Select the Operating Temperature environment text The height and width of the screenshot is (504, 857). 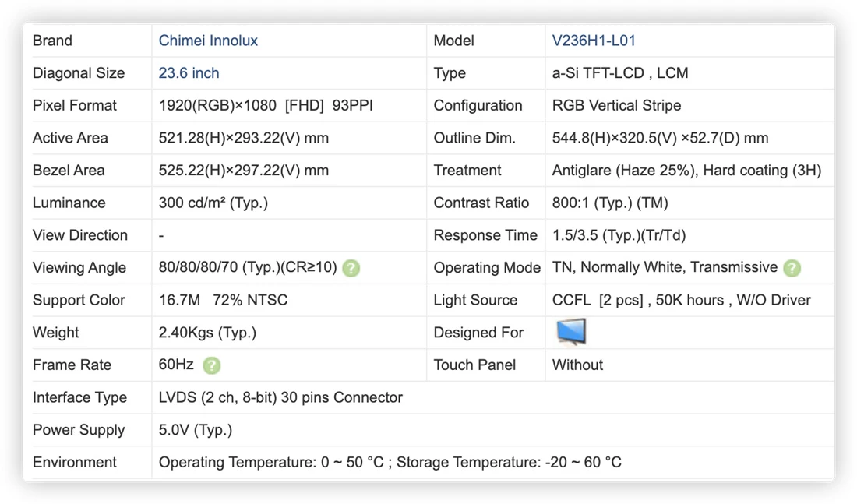click(390, 463)
